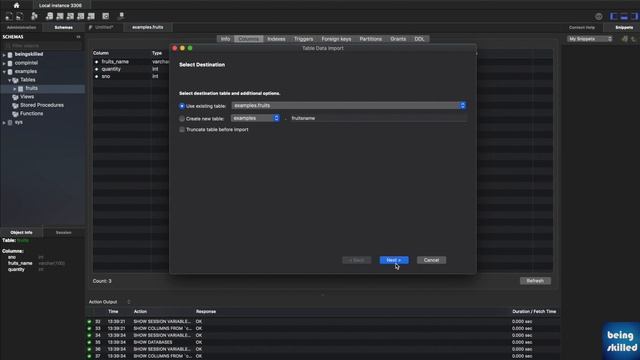Open Search table data tool
640x360 pixels.
pyautogui.click(x=106, y=16)
